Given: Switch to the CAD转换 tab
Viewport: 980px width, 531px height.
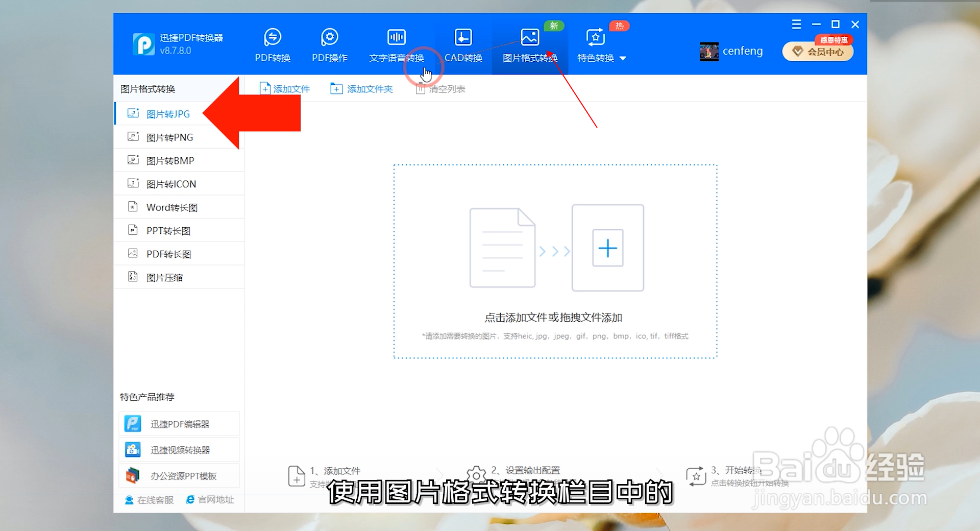Looking at the screenshot, I should (x=463, y=45).
